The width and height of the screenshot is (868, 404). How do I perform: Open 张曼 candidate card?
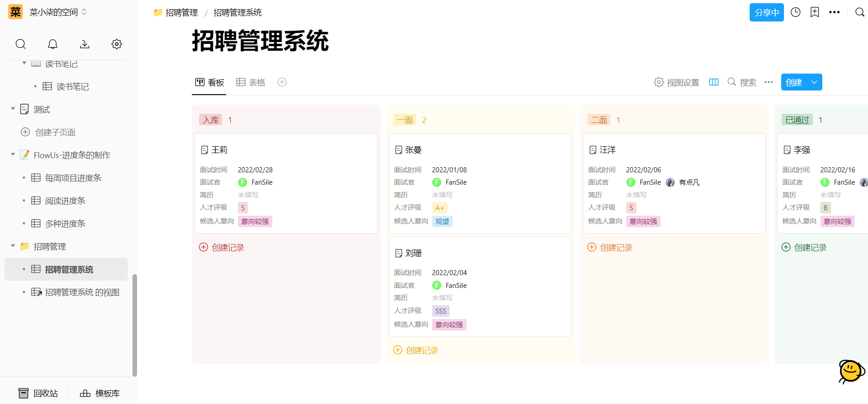point(480,183)
